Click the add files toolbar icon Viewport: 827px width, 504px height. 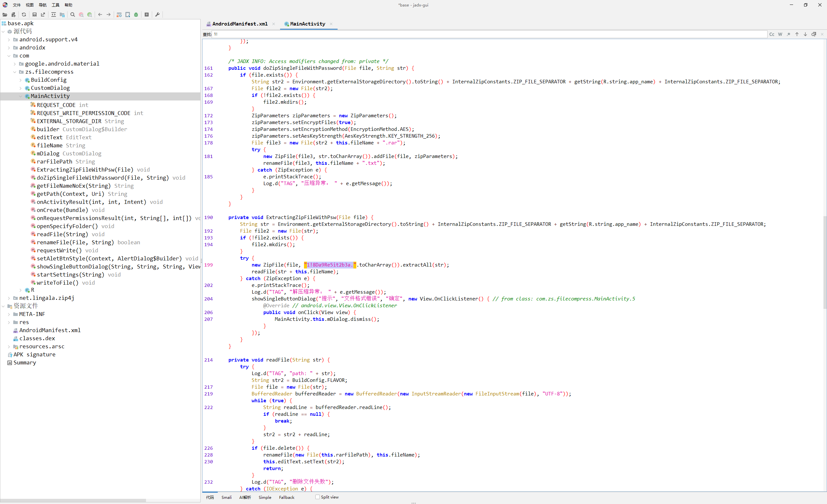click(x=14, y=15)
